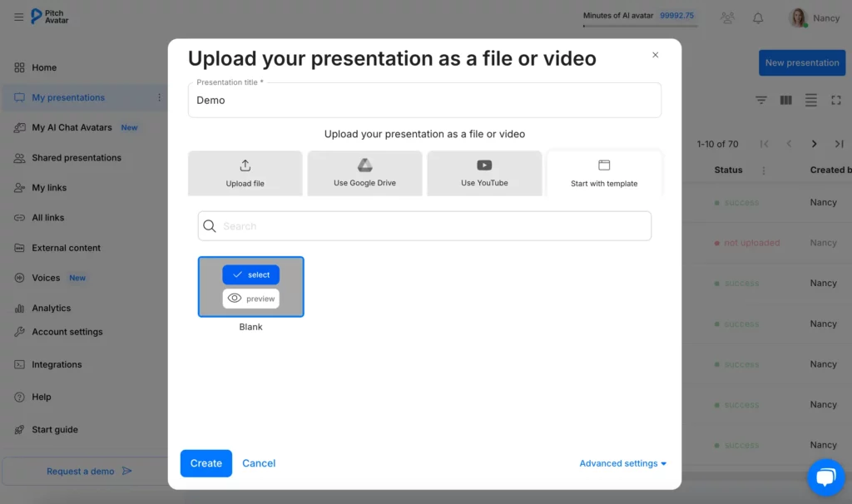Choose the Upload file tab
852x504 pixels.
[245, 173]
